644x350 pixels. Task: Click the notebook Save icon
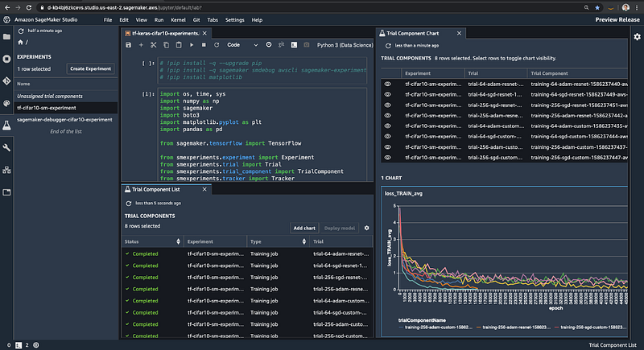pos(129,46)
